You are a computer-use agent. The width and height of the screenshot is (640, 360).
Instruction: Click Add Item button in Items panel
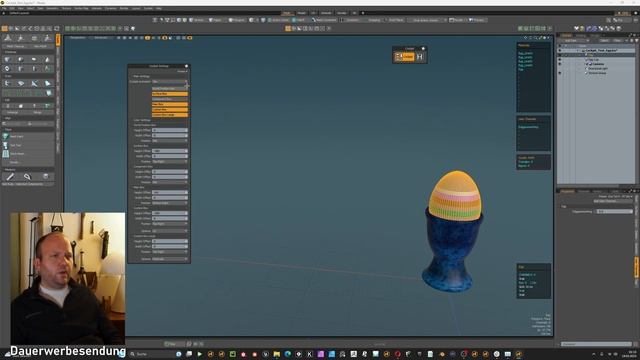click(x=573, y=40)
